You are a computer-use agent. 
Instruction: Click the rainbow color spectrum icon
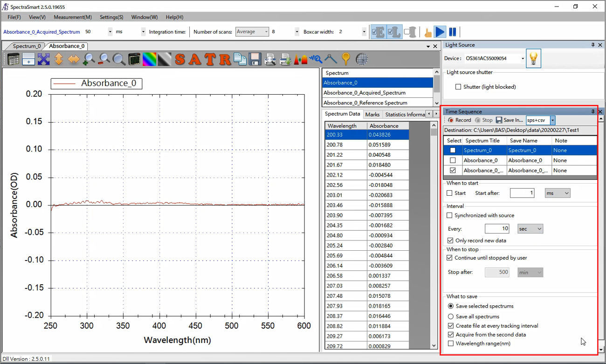pyautogui.click(x=149, y=59)
